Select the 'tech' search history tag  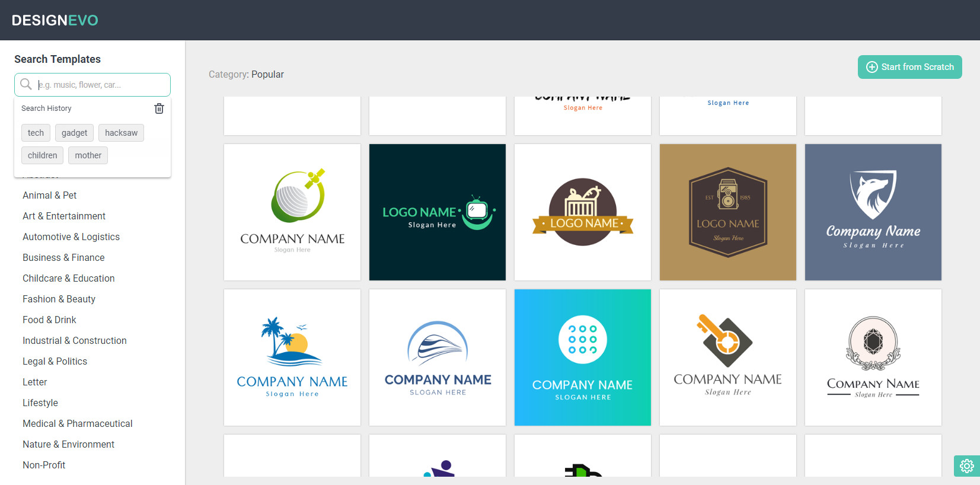[36, 133]
